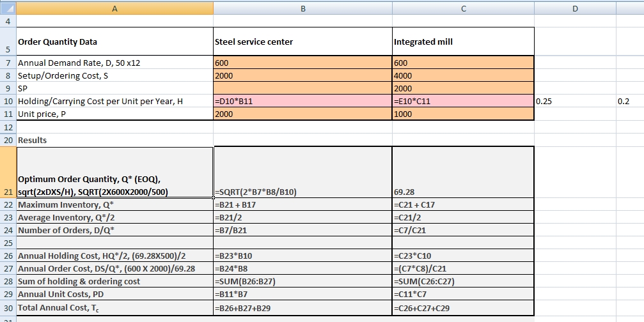Select the =SQRT(2*B7*B8/B10) formula cell
The image size is (644, 322).
(x=302, y=192)
